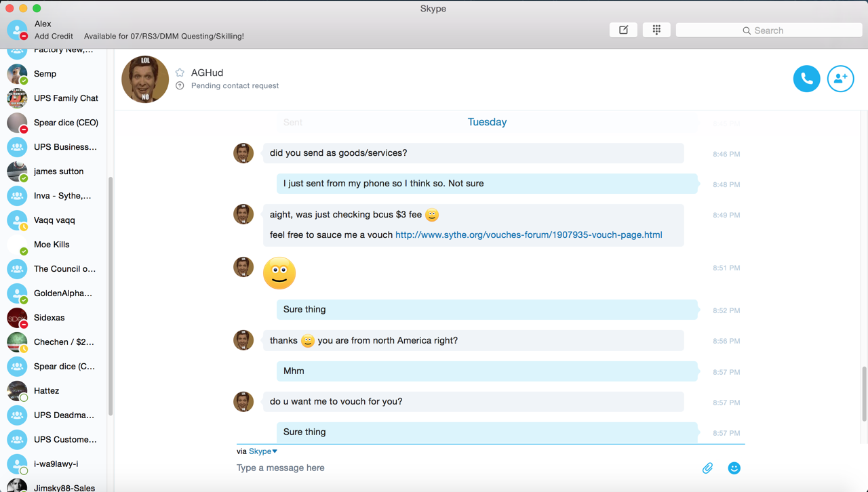Click the AGHud name in header

point(207,73)
